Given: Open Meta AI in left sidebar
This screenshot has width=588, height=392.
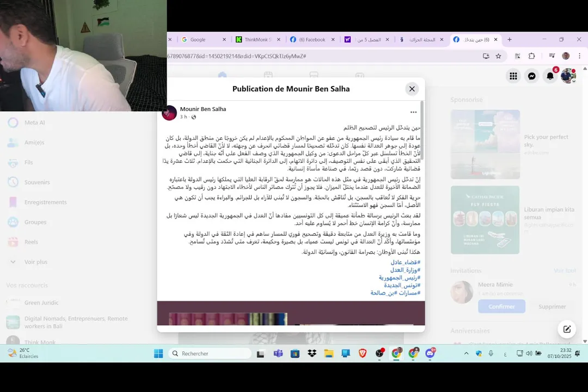Looking at the screenshot, I should 34,122.
